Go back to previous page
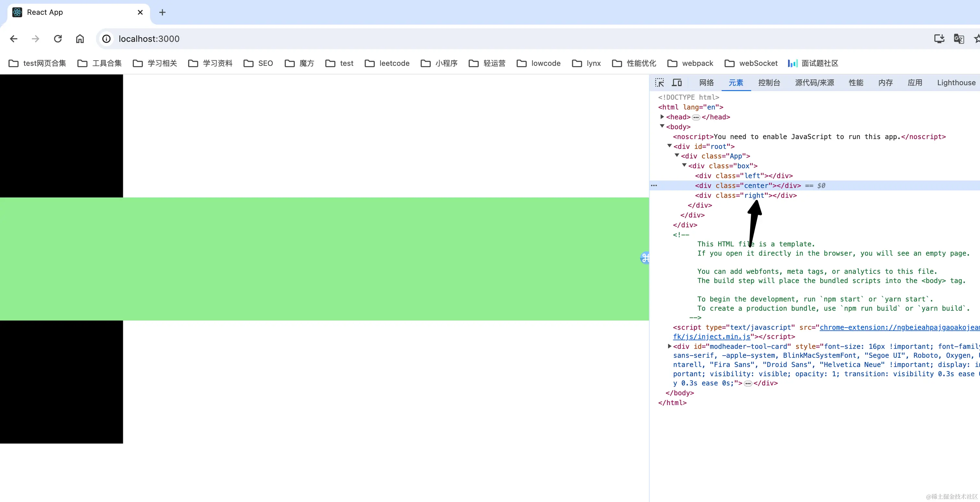The height and width of the screenshot is (502, 980). pos(14,39)
